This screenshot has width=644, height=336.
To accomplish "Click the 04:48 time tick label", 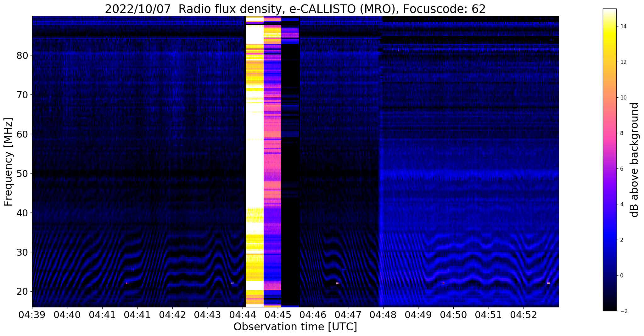I will (x=383, y=315).
